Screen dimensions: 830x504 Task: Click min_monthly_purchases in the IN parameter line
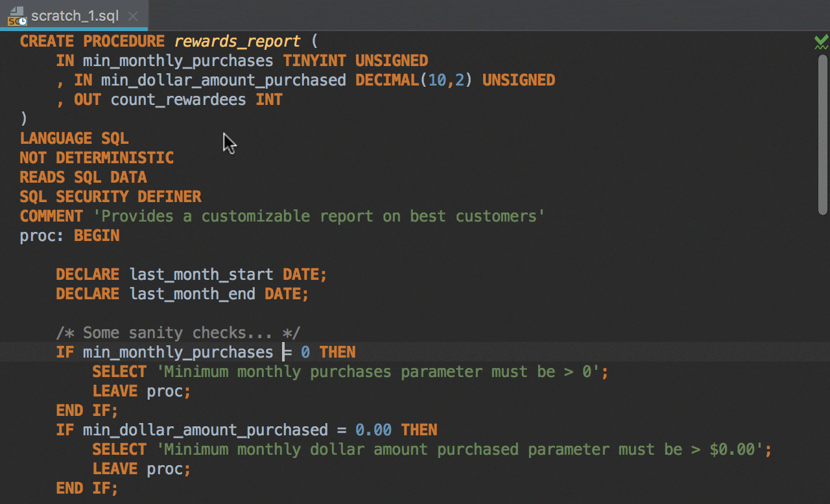[x=178, y=61]
